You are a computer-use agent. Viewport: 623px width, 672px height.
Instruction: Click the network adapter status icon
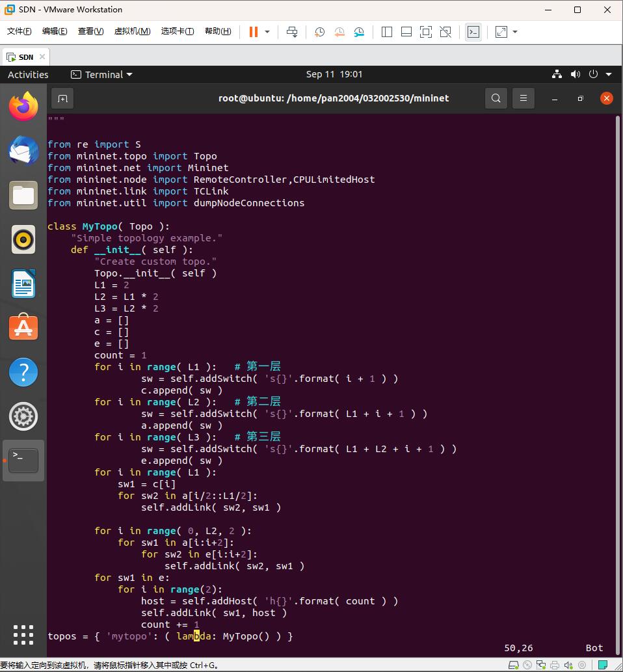(541, 665)
